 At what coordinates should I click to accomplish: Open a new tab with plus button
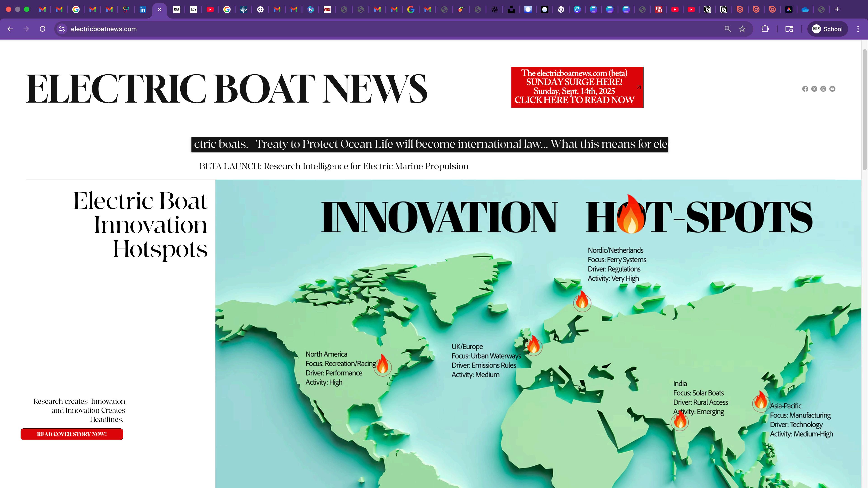pos(837,9)
